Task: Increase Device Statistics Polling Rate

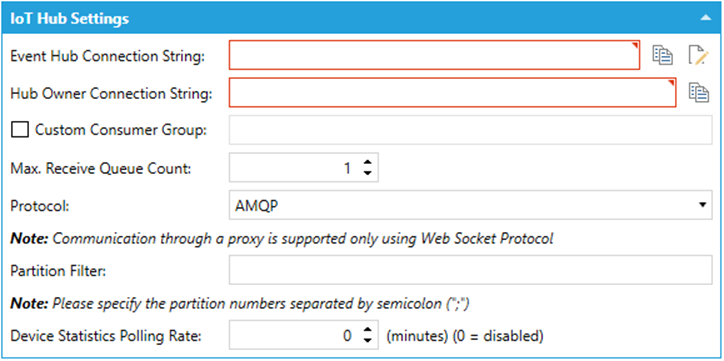Action: click(x=367, y=330)
